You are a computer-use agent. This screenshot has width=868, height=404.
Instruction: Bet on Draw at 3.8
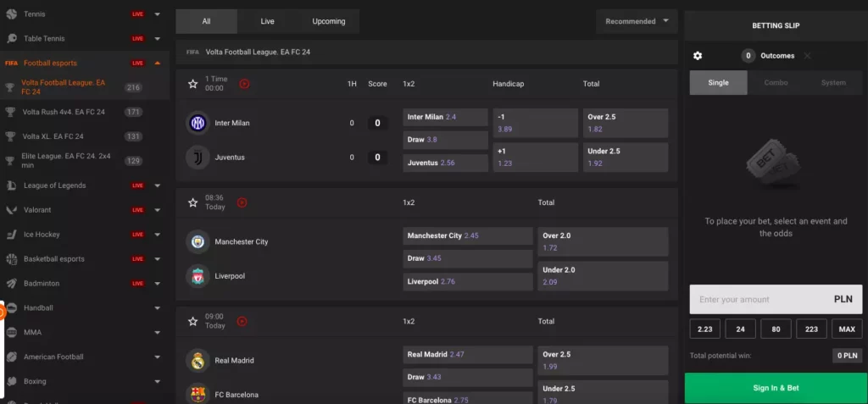(445, 140)
